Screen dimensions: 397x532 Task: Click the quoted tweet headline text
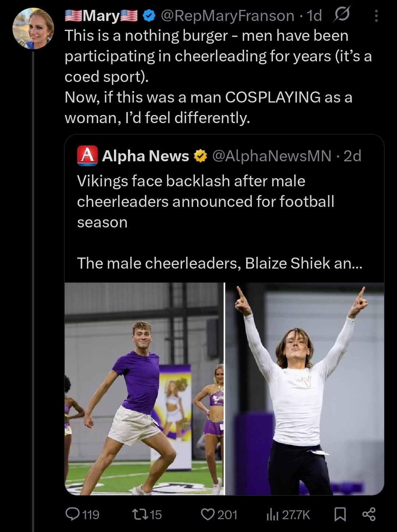point(205,201)
